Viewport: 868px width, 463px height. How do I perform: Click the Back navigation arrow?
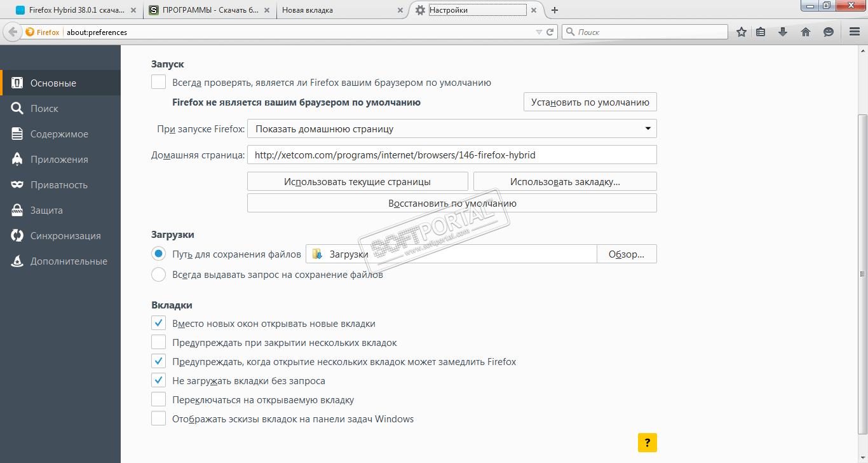(x=12, y=32)
